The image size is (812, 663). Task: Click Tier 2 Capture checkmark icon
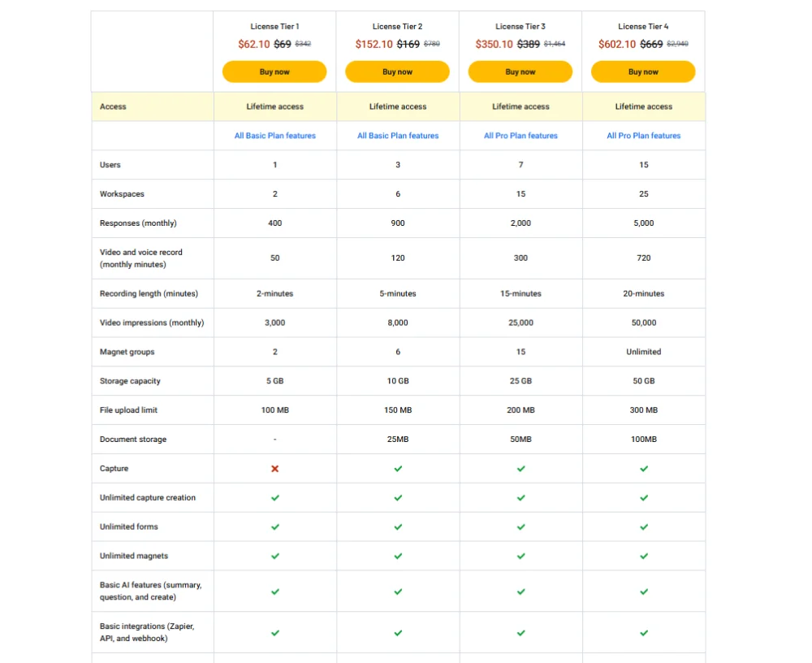(x=398, y=469)
